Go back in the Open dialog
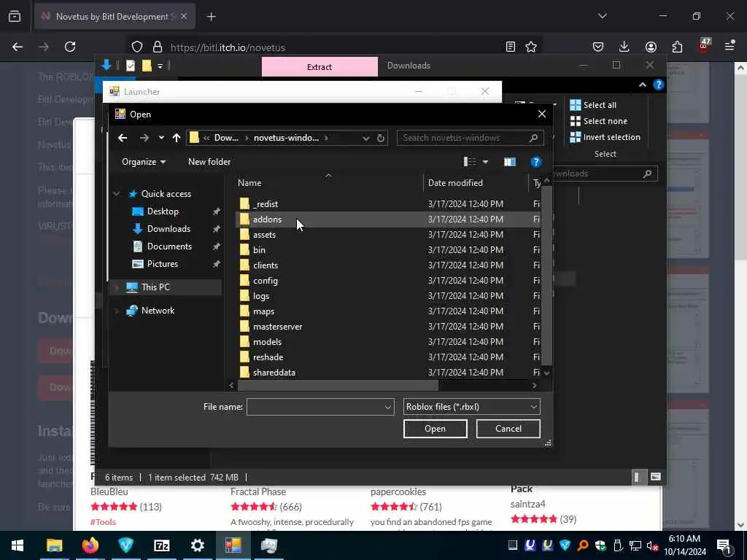Screen dimensions: 747x560 point(123,138)
